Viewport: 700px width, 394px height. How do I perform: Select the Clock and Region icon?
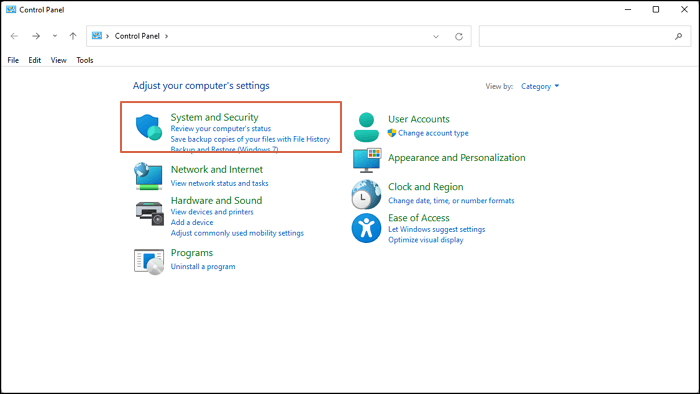pyautogui.click(x=366, y=195)
